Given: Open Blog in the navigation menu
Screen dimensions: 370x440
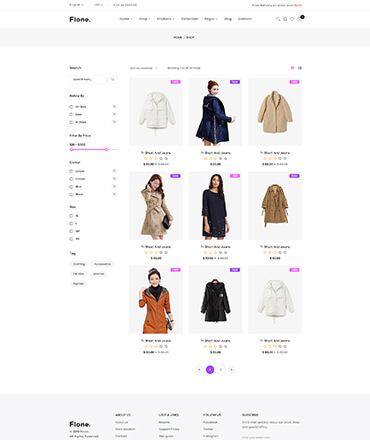Looking at the screenshot, I should tap(228, 19).
